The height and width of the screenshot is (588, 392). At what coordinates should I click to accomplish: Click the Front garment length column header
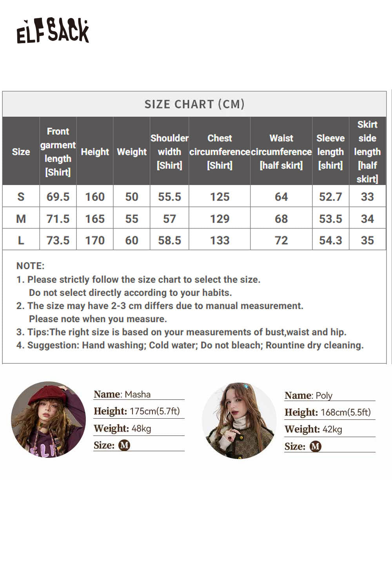(58, 152)
